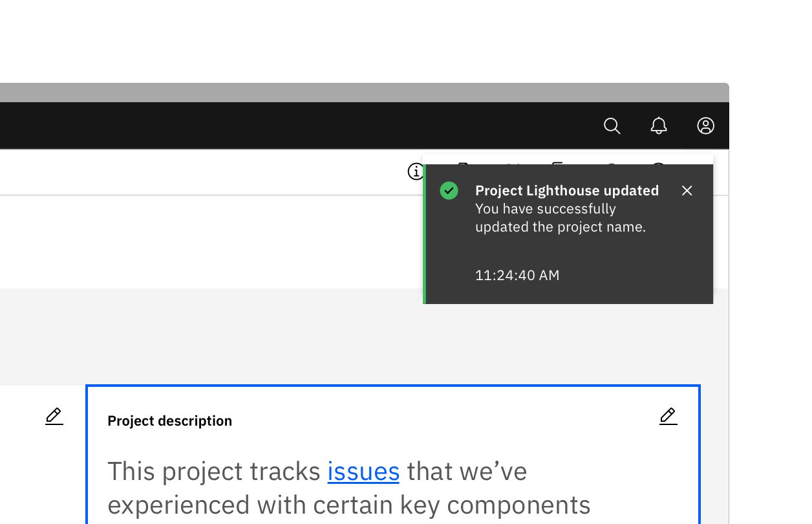Click the toast message about the project name
Screen dimensions: 812x524
point(560,217)
